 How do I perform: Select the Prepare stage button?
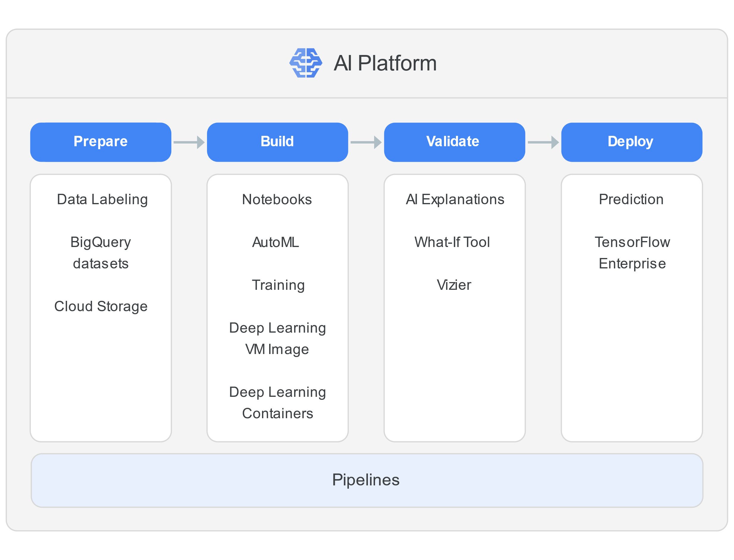point(101,142)
